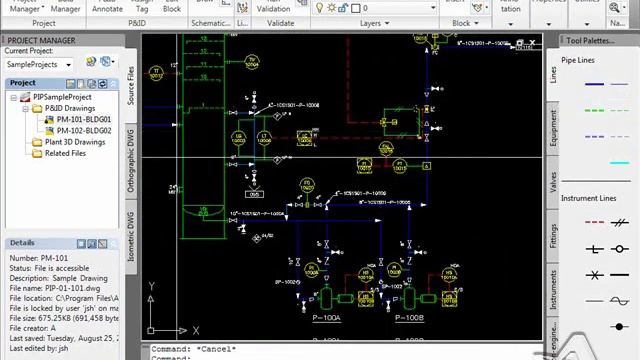The width and height of the screenshot is (640, 360).
Task: Select the thin blue-gray pipe line tool
Action: [619, 84]
